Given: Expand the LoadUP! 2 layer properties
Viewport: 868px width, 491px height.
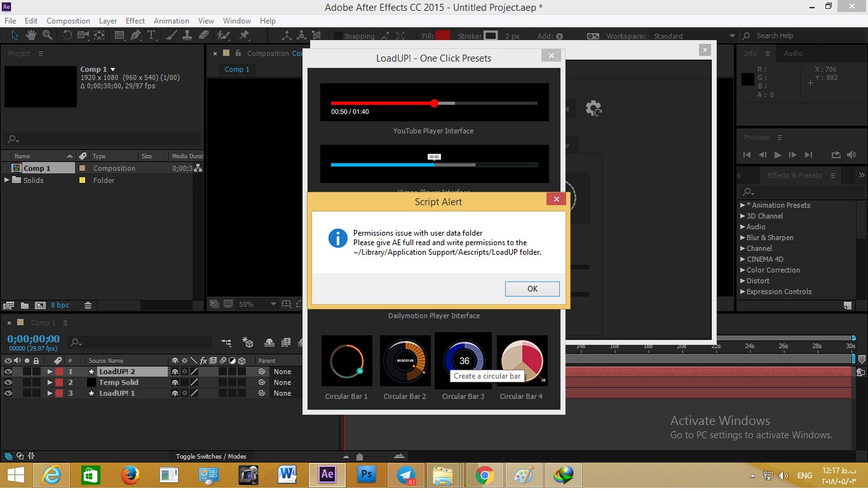Looking at the screenshot, I should 50,372.
